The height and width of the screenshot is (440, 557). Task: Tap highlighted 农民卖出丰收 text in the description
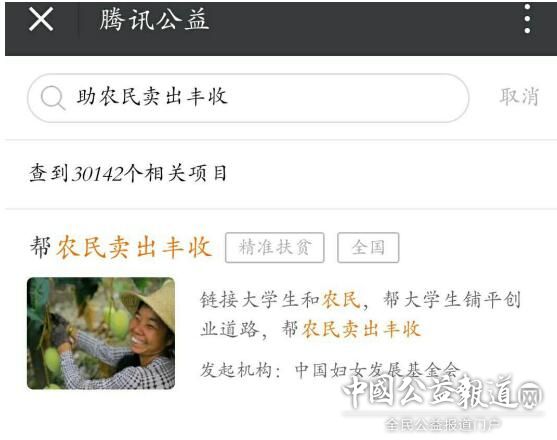click(x=361, y=329)
